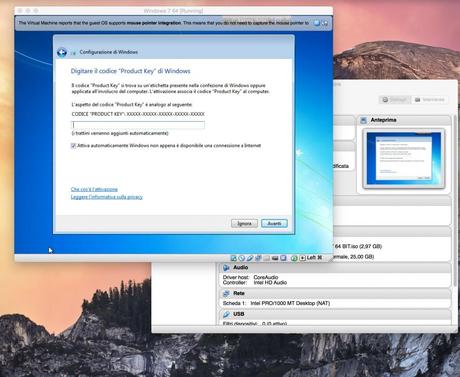460x377 pixels.
Task: Collapse the USB section header
Action: click(x=335, y=314)
